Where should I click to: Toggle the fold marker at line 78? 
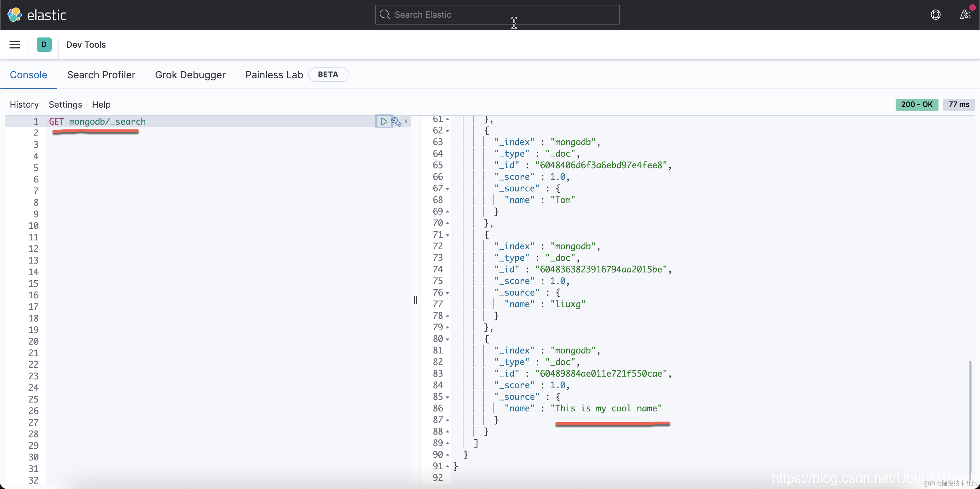(x=447, y=316)
